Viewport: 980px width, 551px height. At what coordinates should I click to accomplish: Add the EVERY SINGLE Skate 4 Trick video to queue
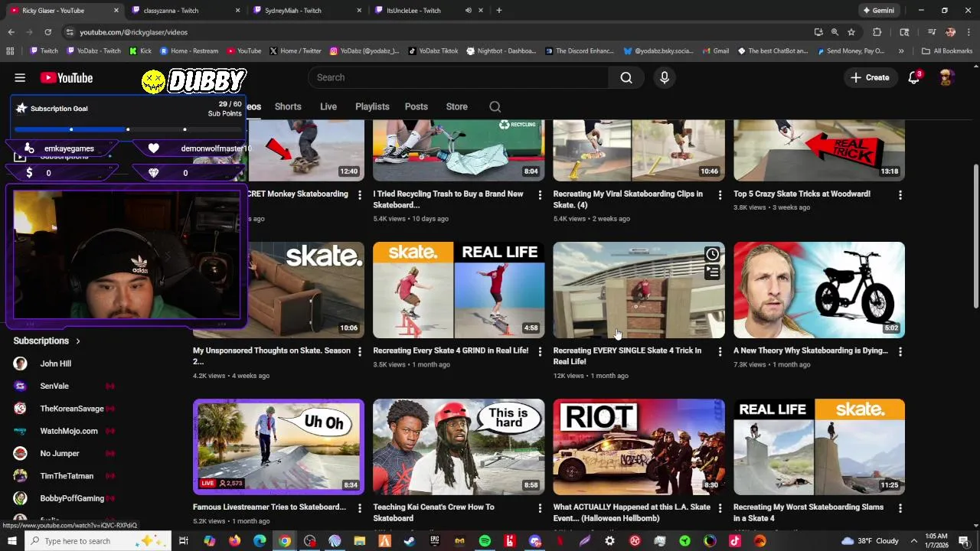point(712,272)
